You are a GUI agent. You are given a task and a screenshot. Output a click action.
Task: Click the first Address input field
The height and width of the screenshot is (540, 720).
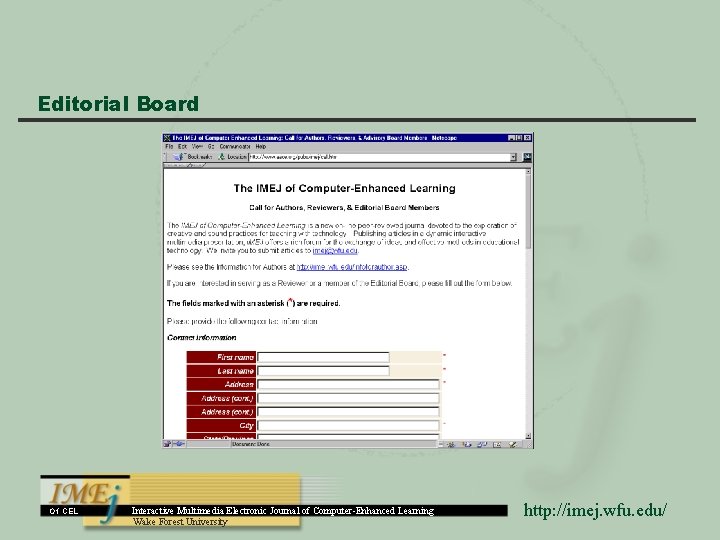click(x=348, y=384)
